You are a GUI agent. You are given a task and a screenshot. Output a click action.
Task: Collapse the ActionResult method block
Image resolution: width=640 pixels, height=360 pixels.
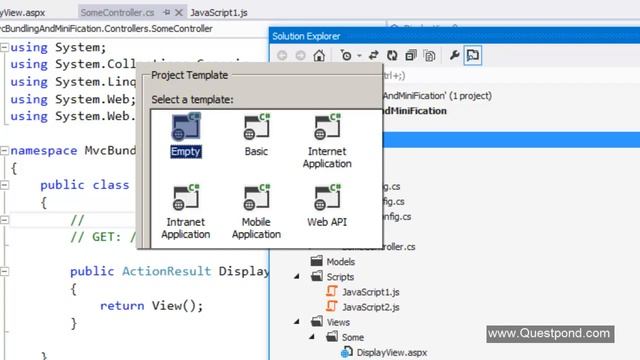(4, 271)
